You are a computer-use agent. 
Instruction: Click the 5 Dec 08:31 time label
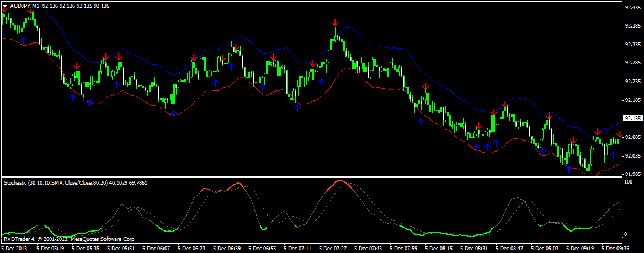point(474,248)
